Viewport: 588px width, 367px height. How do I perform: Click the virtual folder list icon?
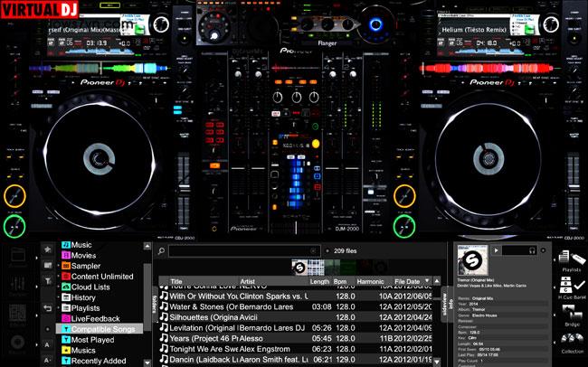click(48, 265)
